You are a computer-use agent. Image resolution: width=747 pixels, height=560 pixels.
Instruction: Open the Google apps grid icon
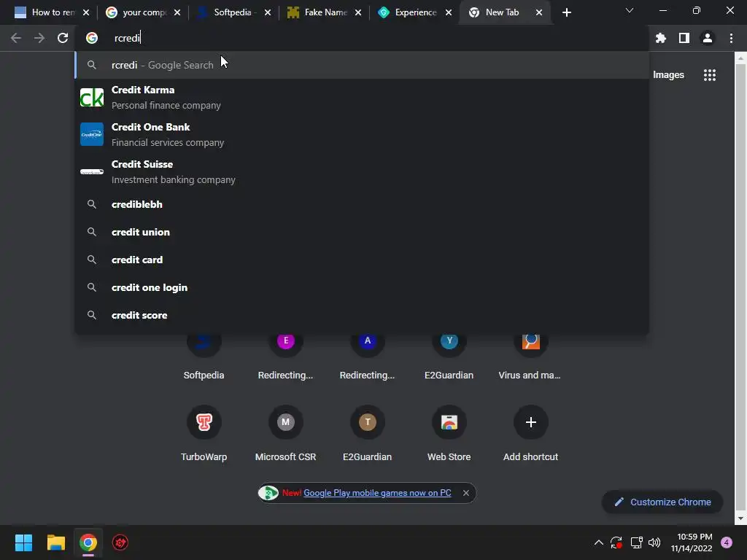coord(710,75)
